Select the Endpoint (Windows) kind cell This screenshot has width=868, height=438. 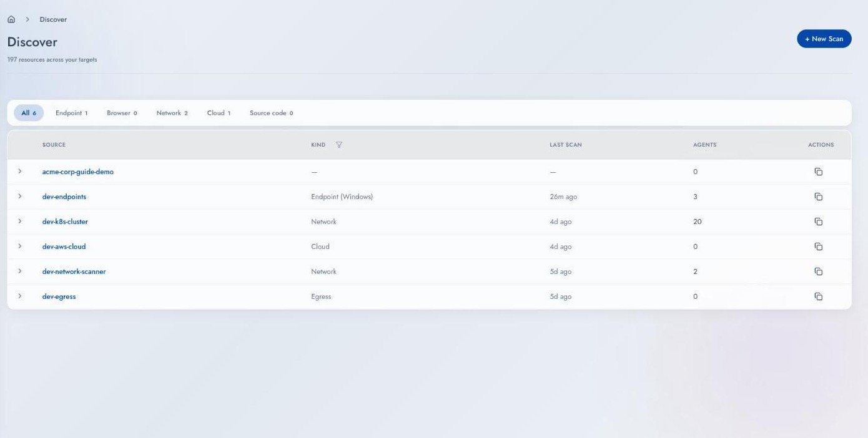pyautogui.click(x=342, y=197)
